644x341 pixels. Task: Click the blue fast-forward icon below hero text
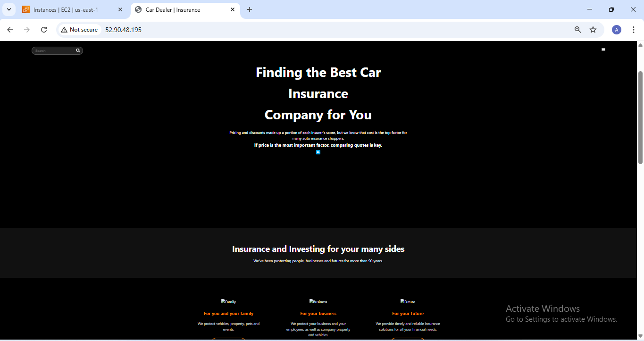coord(318,152)
